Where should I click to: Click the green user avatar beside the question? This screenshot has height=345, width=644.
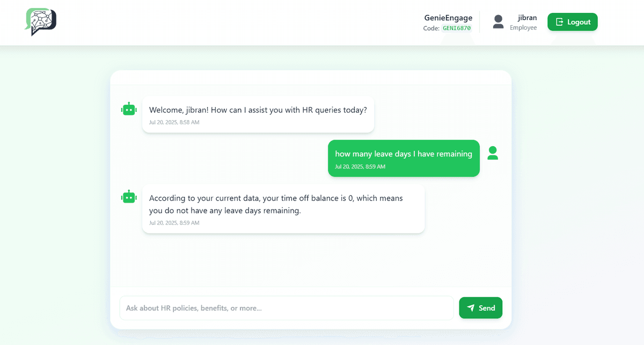493,153
